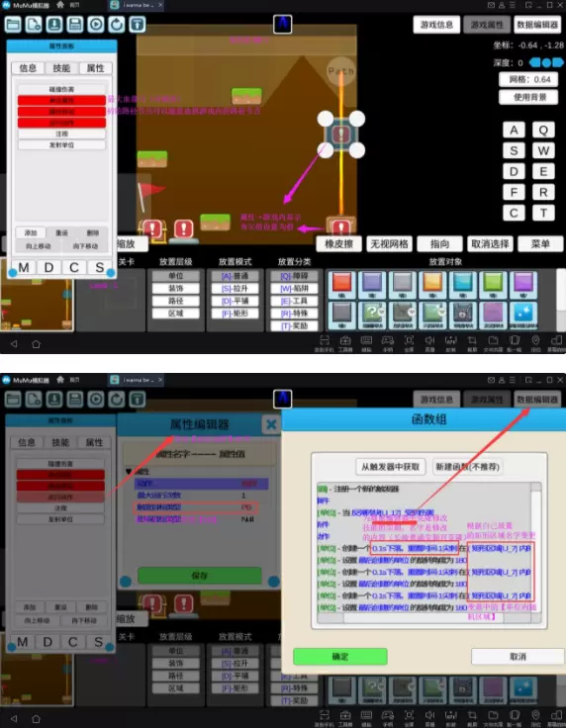Select 碰撞伤害 skill row in upper panel
This screenshot has height=728, width=566.
coord(61,89)
